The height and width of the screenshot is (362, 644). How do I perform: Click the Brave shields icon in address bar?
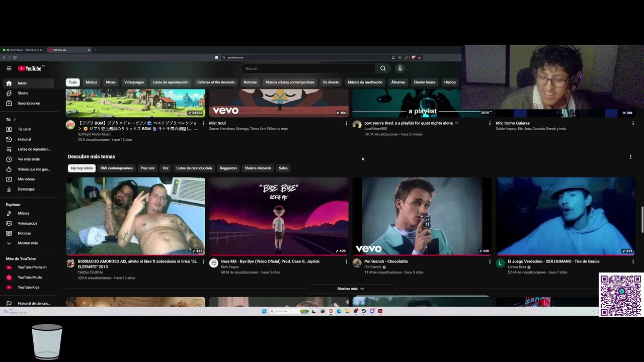(413, 57)
